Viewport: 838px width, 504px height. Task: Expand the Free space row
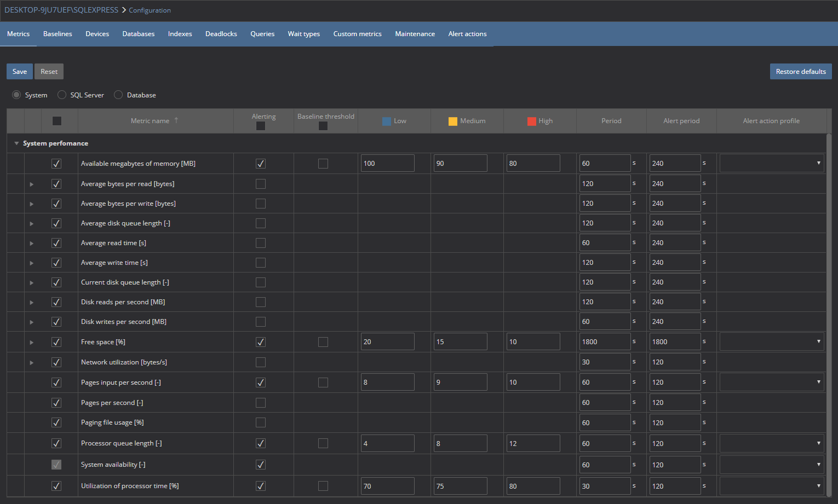click(32, 343)
